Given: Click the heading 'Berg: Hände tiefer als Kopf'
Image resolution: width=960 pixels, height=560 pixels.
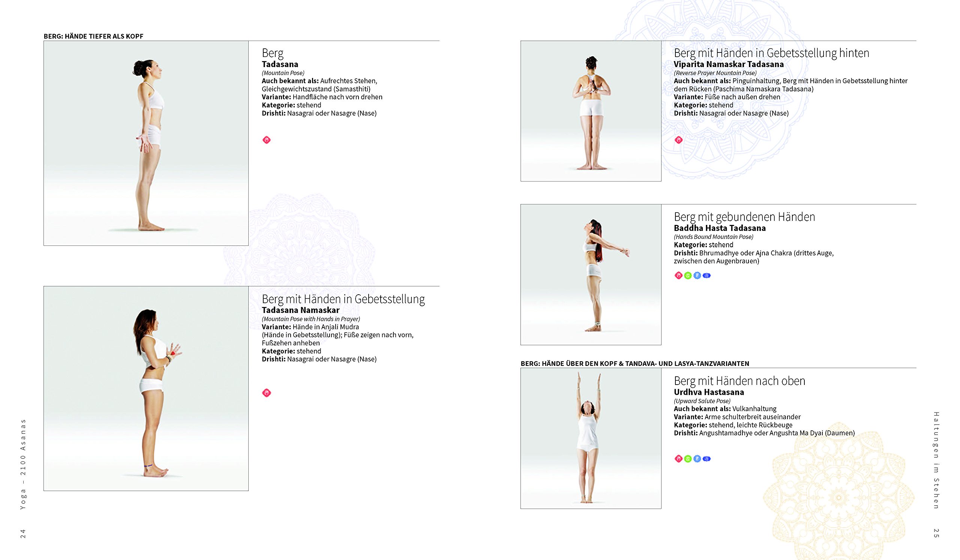Looking at the screenshot, I should tap(93, 36).
